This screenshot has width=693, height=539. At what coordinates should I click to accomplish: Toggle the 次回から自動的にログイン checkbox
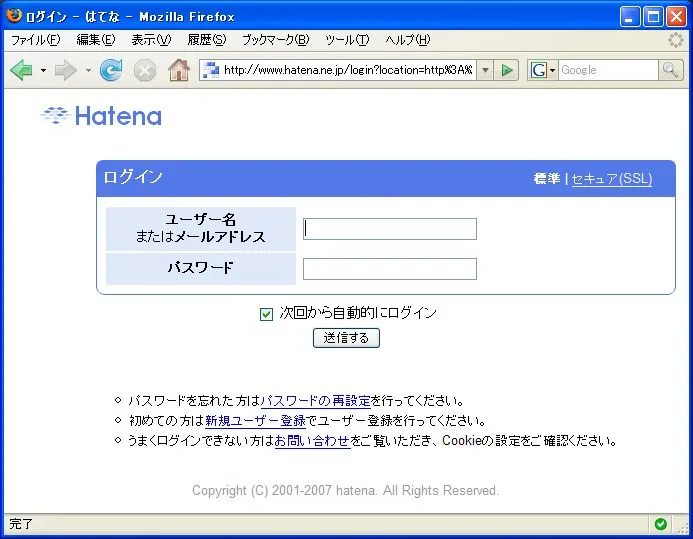(266, 315)
